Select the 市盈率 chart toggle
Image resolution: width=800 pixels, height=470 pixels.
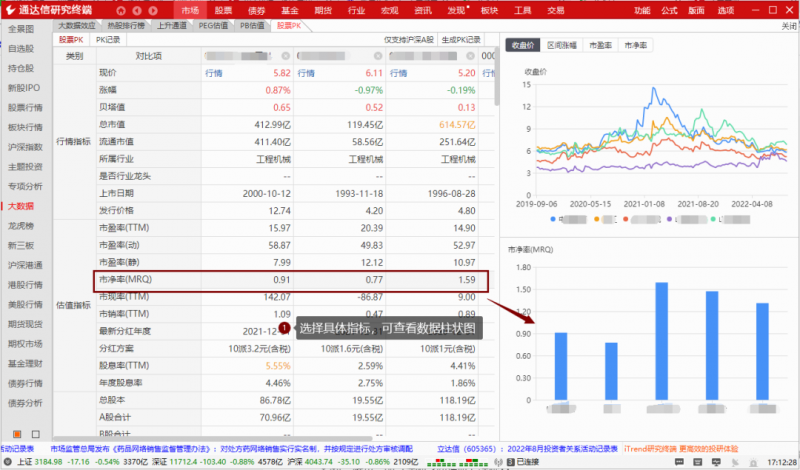(x=601, y=45)
